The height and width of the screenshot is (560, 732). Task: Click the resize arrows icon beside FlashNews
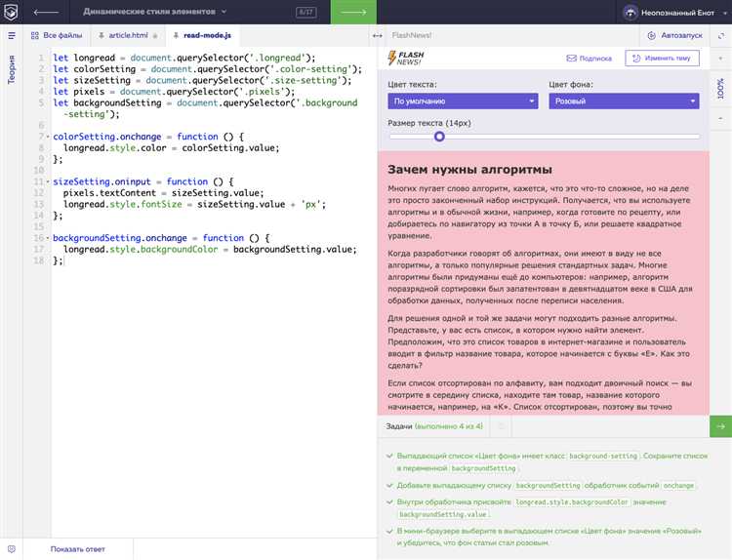[378, 35]
